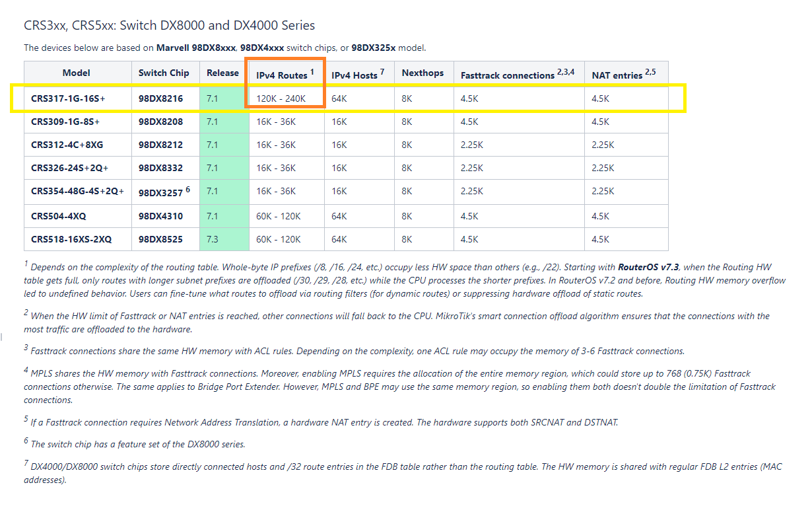Click Nexthops value for CRS312-4C+8XG
This screenshot has height=522, width=812.
407,145
